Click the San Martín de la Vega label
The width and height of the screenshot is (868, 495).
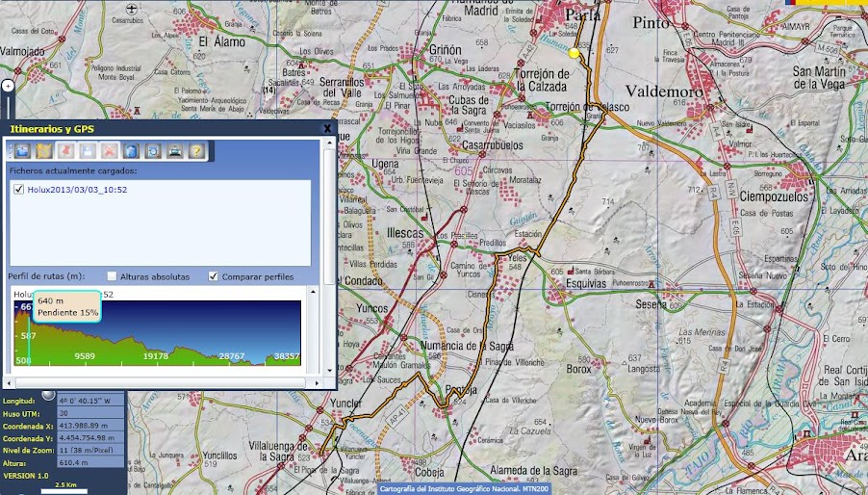[x=819, y=77]
